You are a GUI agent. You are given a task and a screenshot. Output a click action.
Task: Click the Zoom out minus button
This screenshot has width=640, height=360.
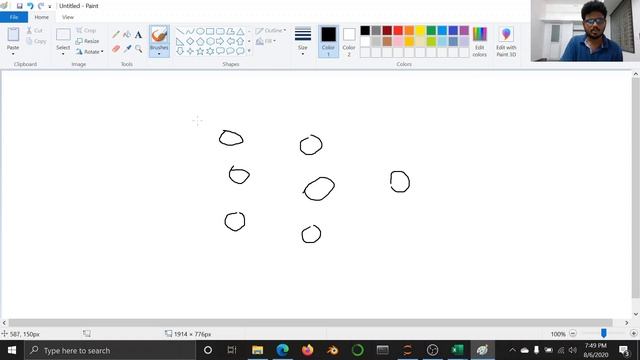pyautogui.click(x=573, y=333)
